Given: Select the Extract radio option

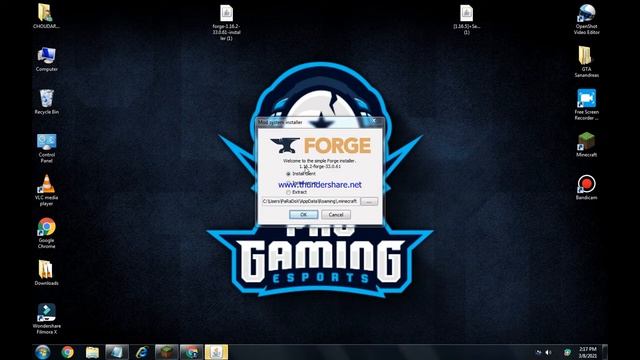Looking at the screenshot, I should coord(288,192).
